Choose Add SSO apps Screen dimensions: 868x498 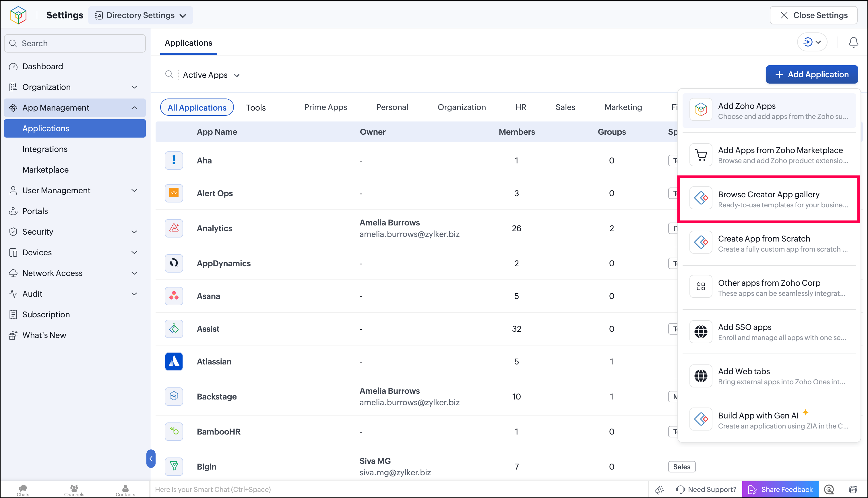point(769,332)
